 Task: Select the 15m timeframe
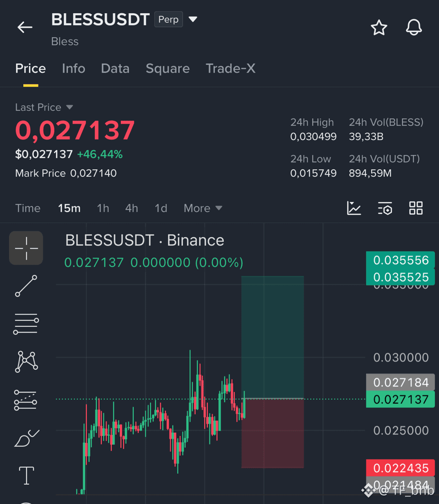(69, 208)
